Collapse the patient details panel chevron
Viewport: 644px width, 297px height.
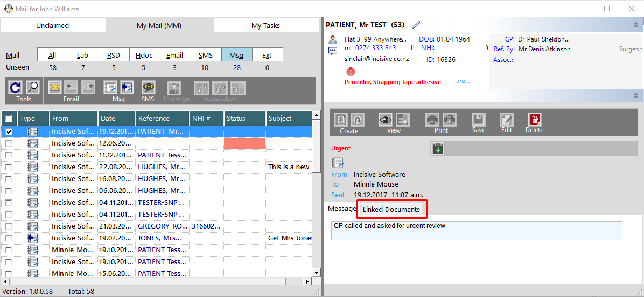pos(636,25)
